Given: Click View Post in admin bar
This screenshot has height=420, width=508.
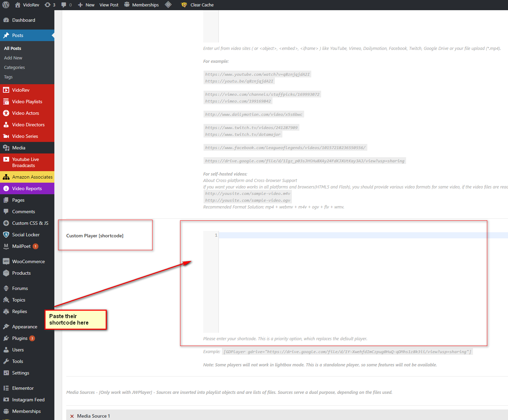Looking at the screenshot, I should (109, 5).
